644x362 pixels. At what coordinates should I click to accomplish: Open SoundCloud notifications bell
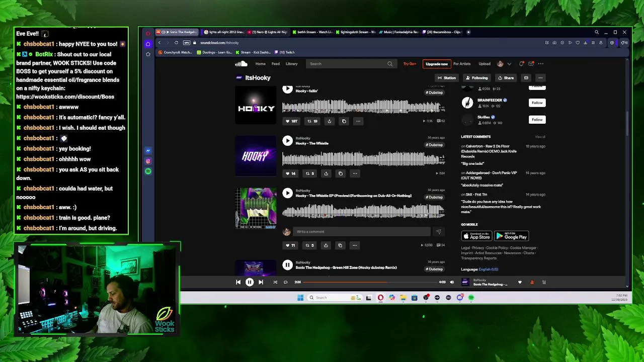(x=521, y=64)
